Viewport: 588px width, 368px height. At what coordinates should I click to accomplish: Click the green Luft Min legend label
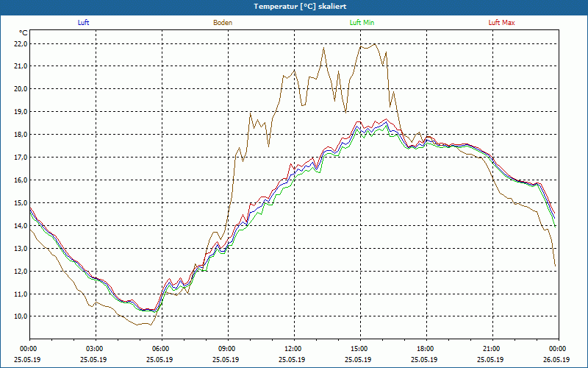[x=362, y=23]
